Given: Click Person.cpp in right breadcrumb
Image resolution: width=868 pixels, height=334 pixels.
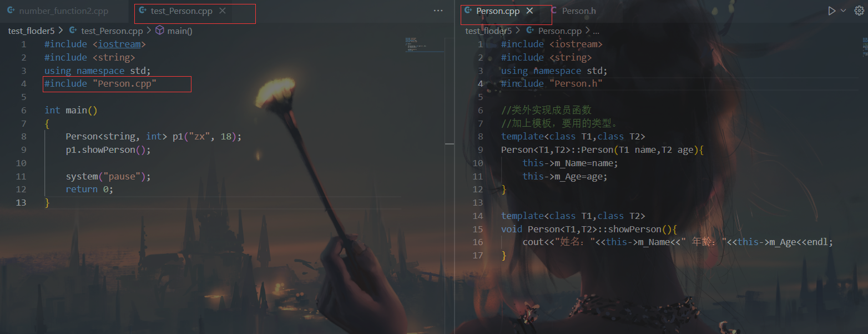Looking at the screenshot, I should 559,31.
